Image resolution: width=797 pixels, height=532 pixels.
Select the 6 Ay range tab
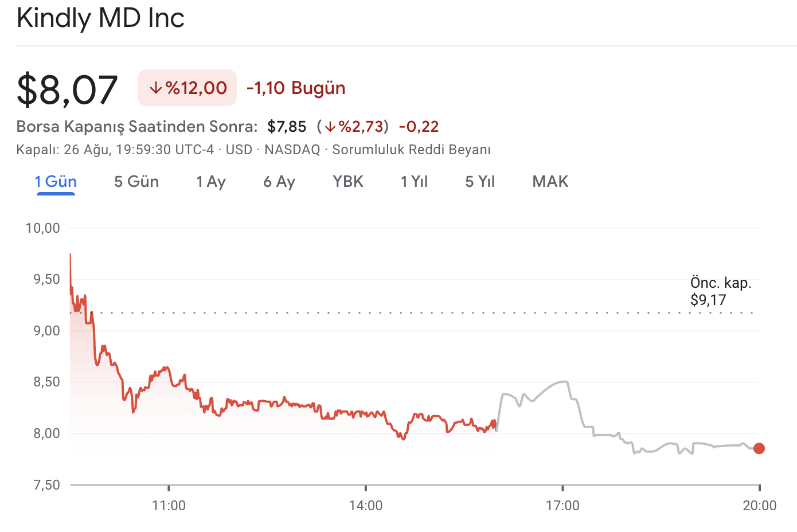pos(279,182)
